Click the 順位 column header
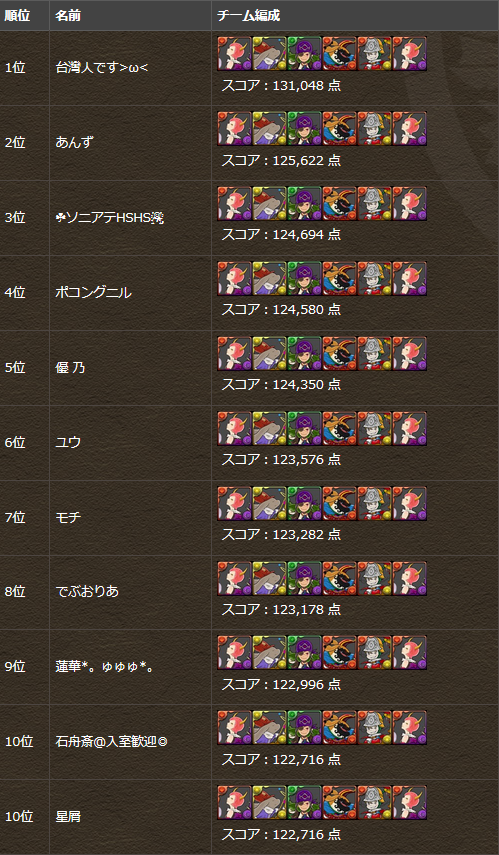The width and height of the screenshot is (499, 855). click(17, 15)
